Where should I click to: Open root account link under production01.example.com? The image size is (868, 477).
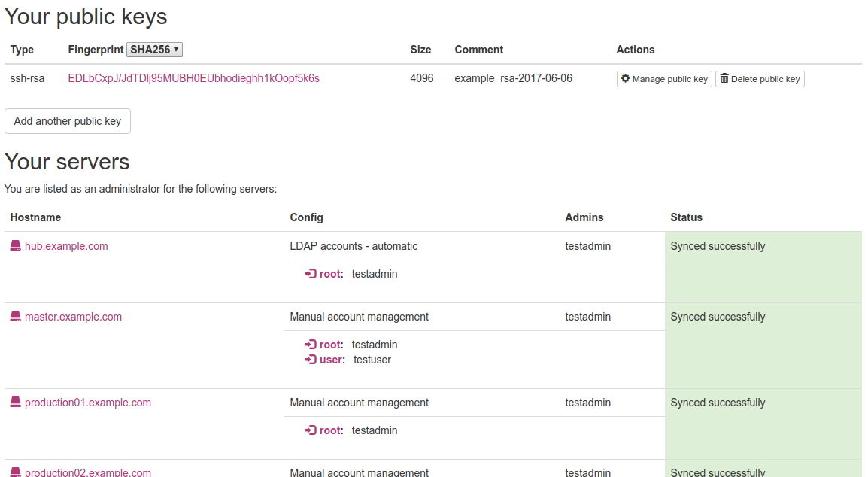click(330, 430)
